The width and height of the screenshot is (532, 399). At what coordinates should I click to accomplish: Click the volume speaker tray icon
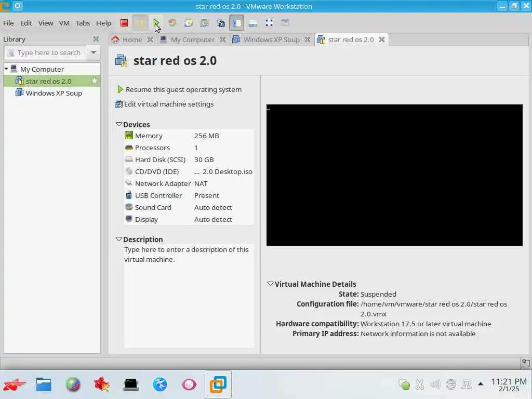tap(435, 384)
